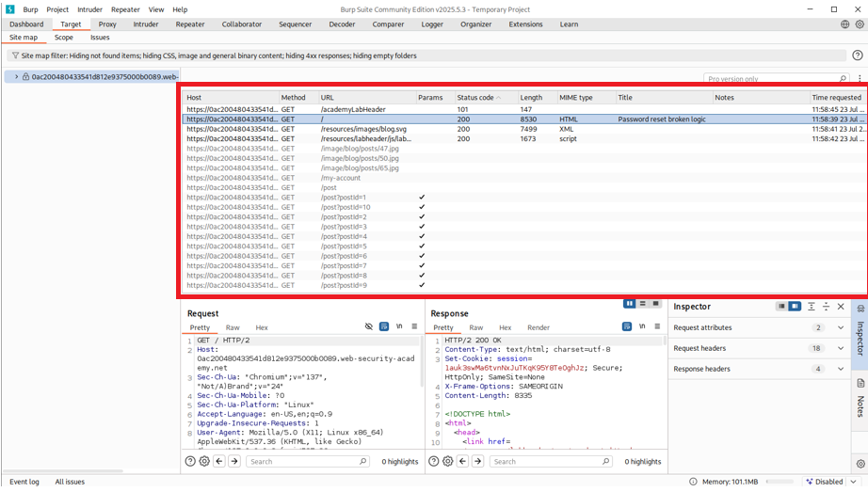The width and height of the screenshot is (868, 492).
Task: Click the site map filter funnel icon
Action: tap(15, 56)
